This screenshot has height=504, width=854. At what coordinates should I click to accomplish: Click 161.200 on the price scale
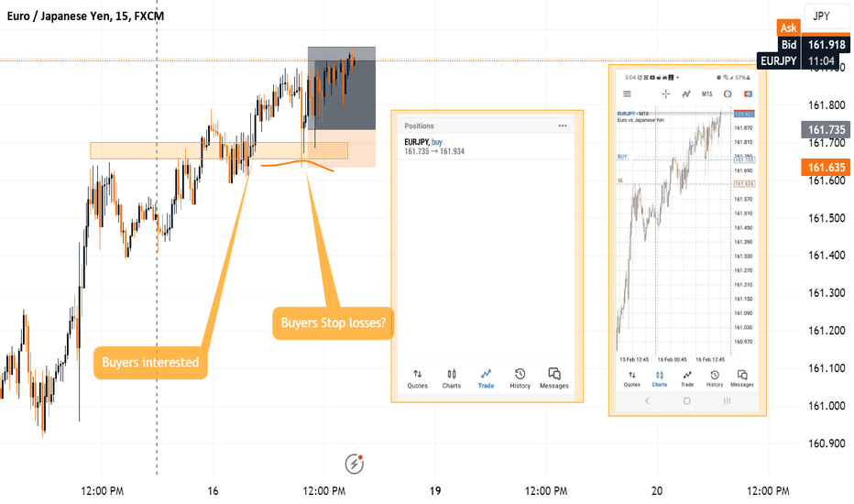(827, 331)
